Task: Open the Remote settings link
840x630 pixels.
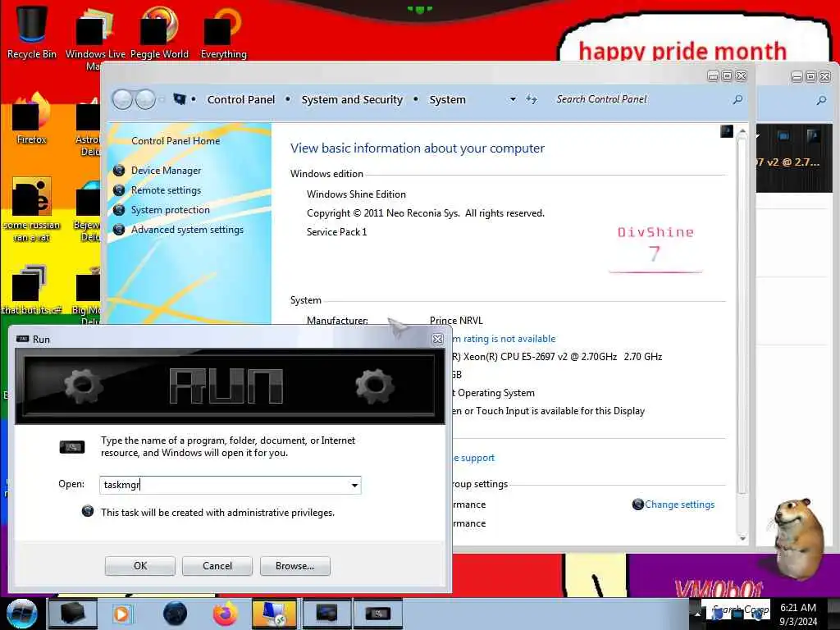Action: point(166,190)
